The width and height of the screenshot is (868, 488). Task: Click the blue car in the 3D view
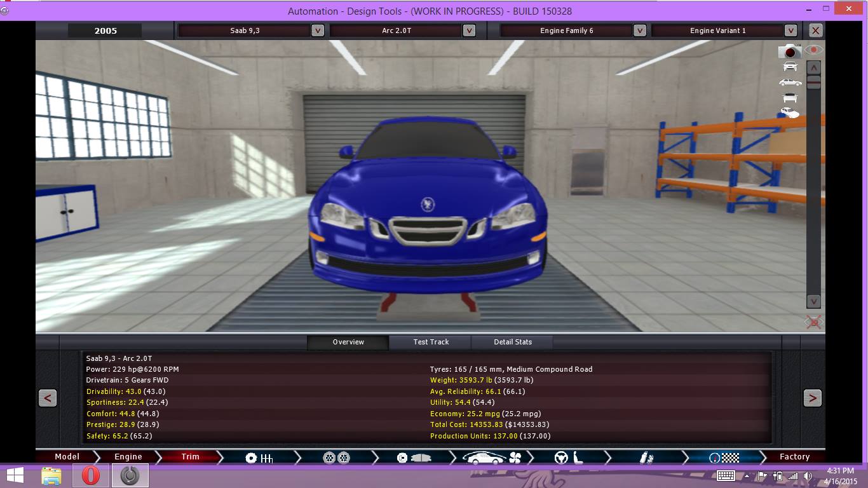[428, 207]
